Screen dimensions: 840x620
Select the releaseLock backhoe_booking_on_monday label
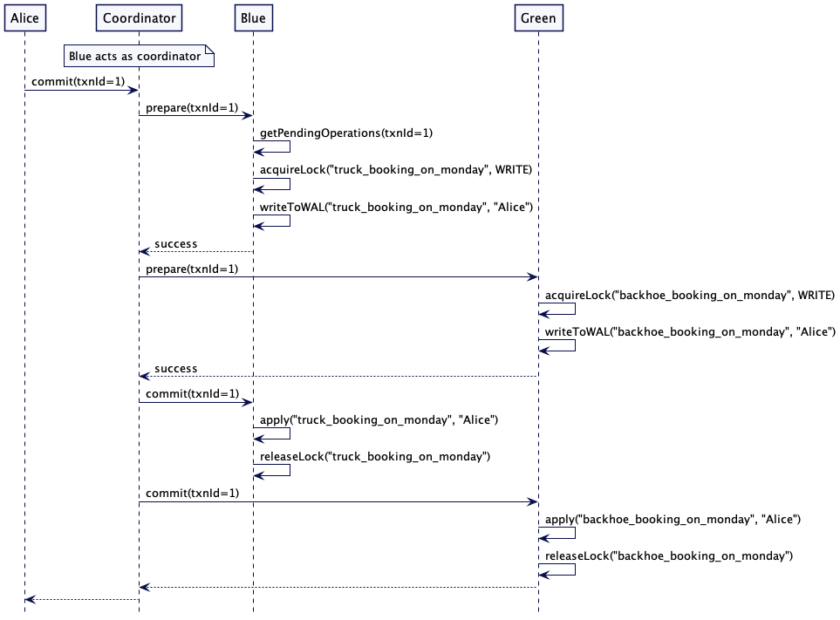coord(668,555)
